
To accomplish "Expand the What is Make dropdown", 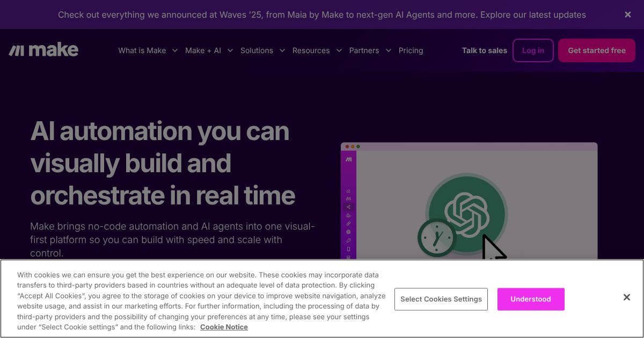I will click(x=148, y=50).
